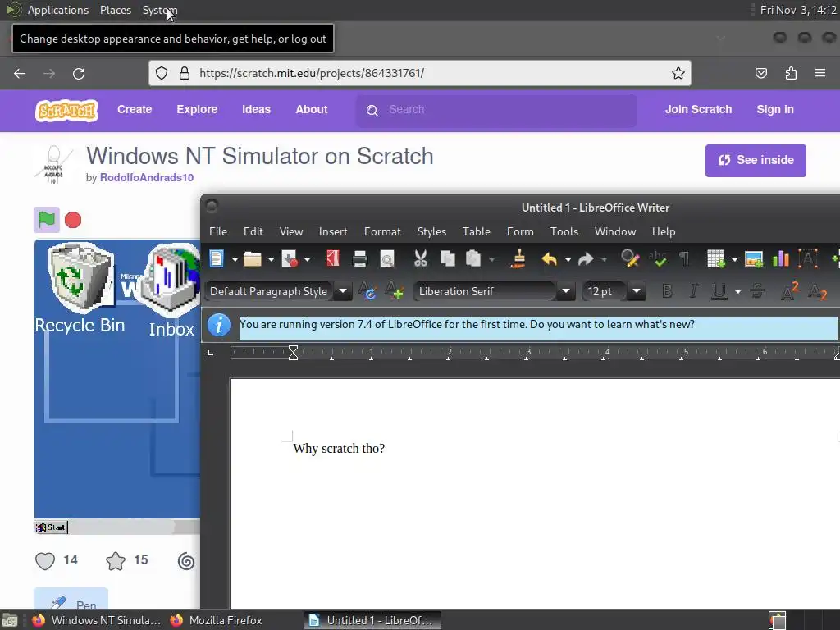Open the RodolfoAndrads10 profile link
This screenshot has width=840, height=630.
pos(147,177)
